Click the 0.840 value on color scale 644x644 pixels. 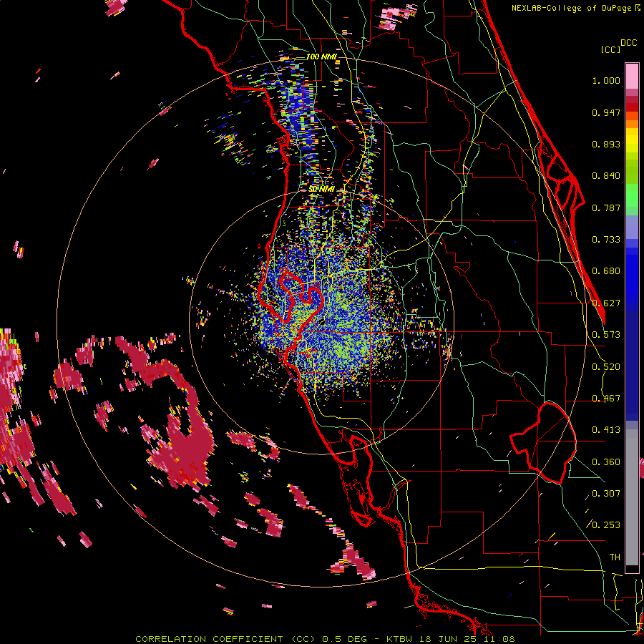point(606,176)
